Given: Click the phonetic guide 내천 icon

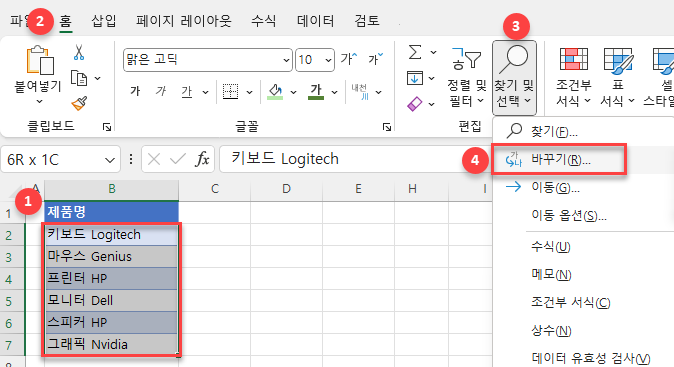Looking at the screenshot, I should [x=359, y=92].
